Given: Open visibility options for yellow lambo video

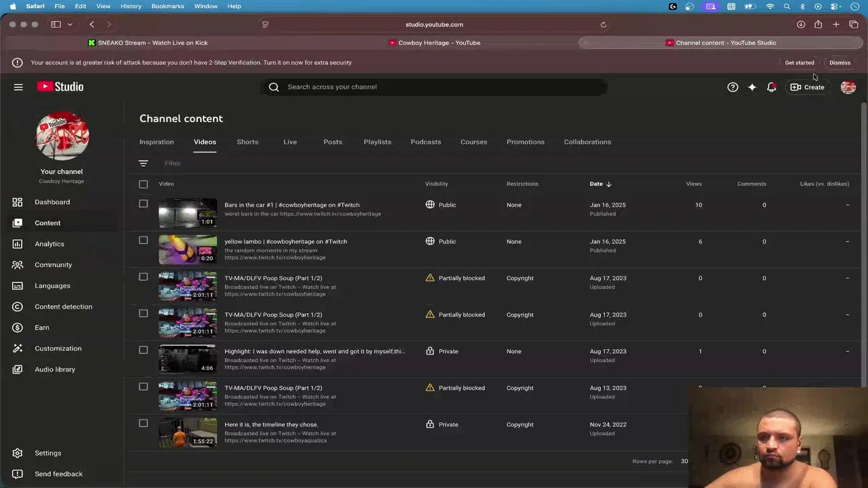Looking at the screenshot, I should 441,241.
